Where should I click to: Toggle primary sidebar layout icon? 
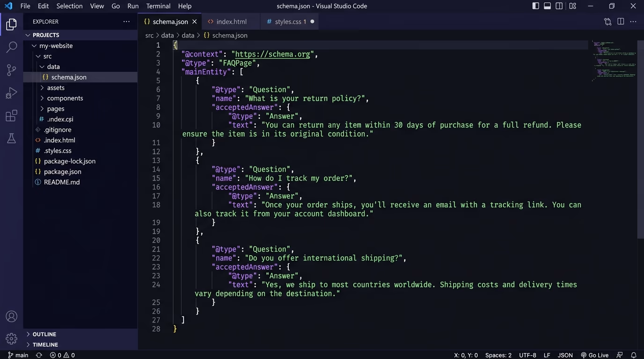[536, 6]
